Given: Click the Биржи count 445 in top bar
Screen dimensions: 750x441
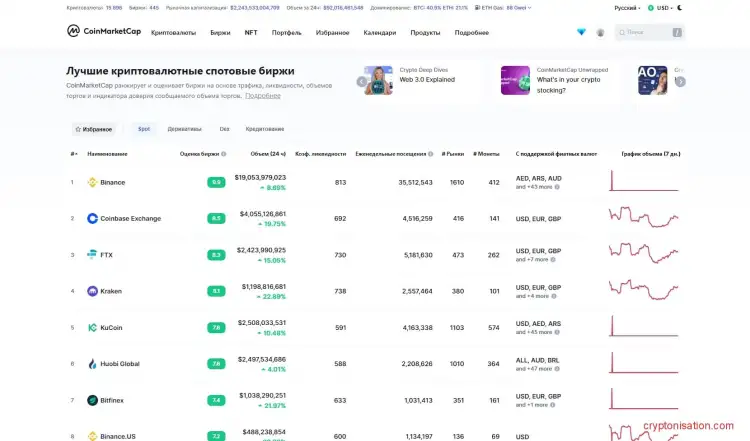Looking at the screenshot, I should click(x=154, y=8).
